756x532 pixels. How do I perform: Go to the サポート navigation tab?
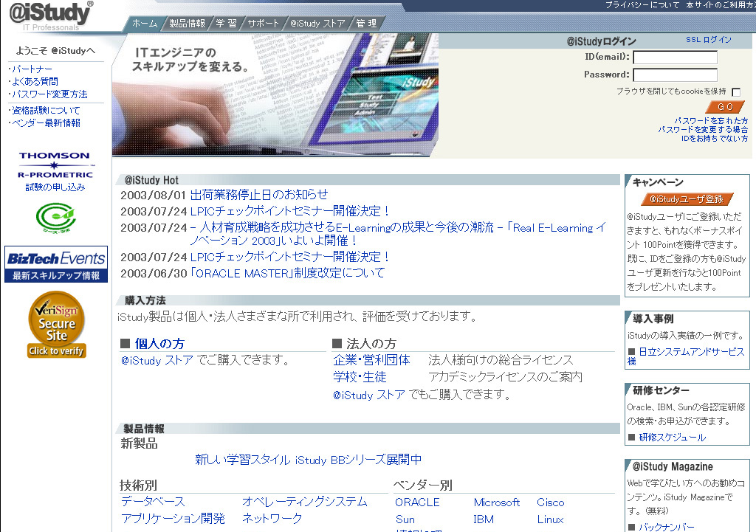click(264, 23)
